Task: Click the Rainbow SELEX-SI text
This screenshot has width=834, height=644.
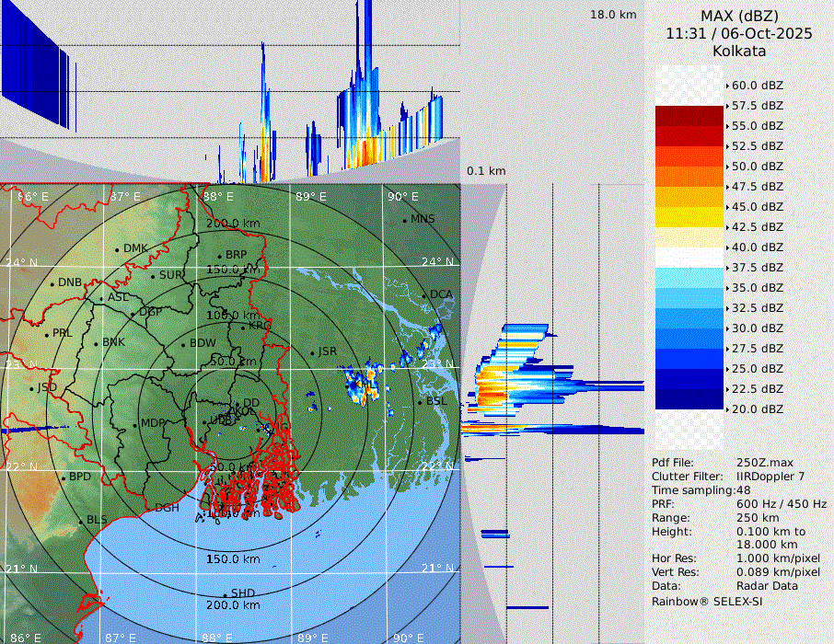Action: click(707, 601)
